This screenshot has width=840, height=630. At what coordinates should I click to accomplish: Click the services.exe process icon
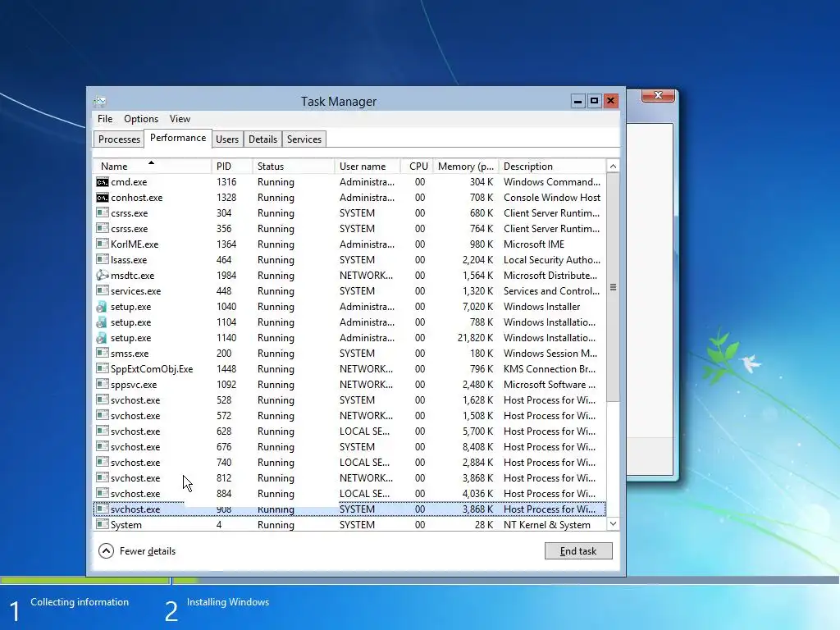102,290
